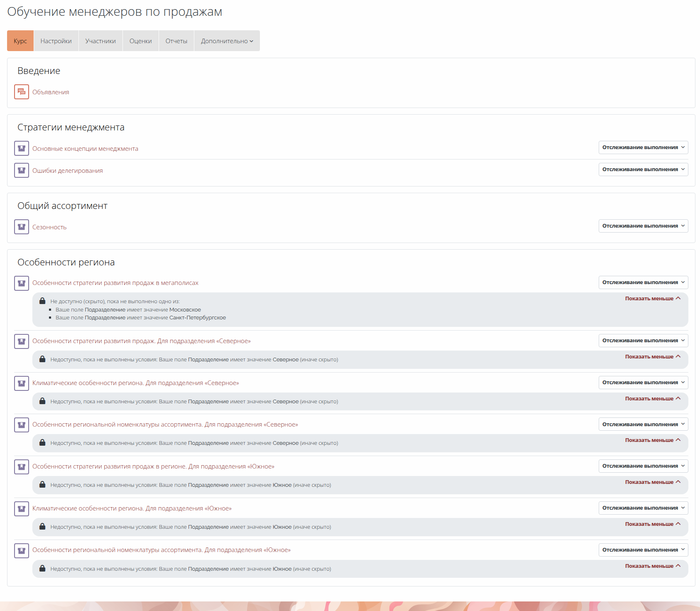
Task: Open the Ошибки делегирования activity link
Action: coord(68,171)
